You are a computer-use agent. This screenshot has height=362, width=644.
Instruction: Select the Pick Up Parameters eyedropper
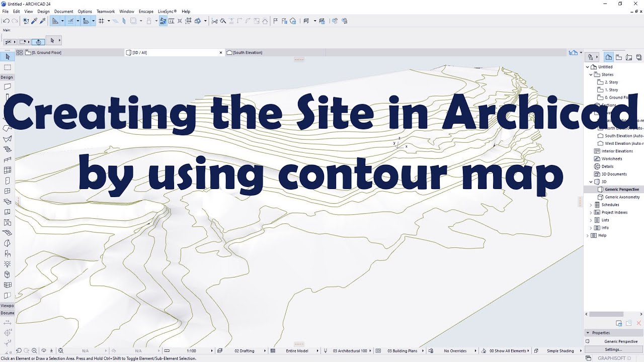(34, 21)
